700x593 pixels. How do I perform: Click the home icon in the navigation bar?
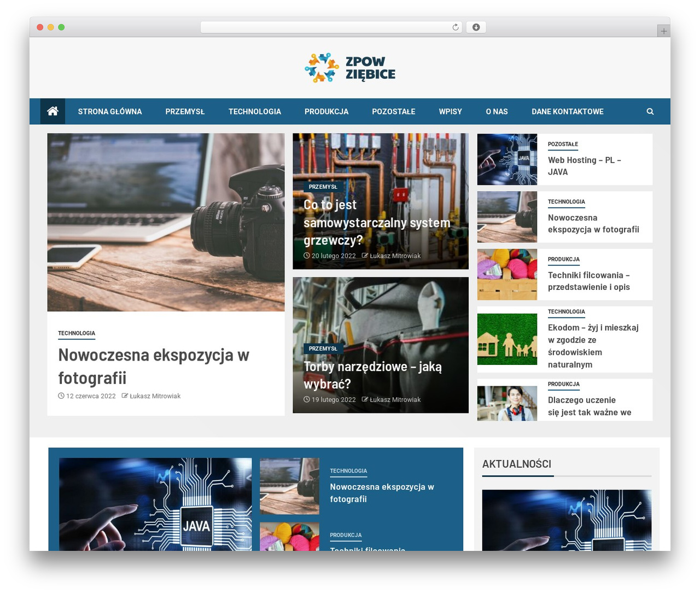pyautogui.click(x=52, y=112)
